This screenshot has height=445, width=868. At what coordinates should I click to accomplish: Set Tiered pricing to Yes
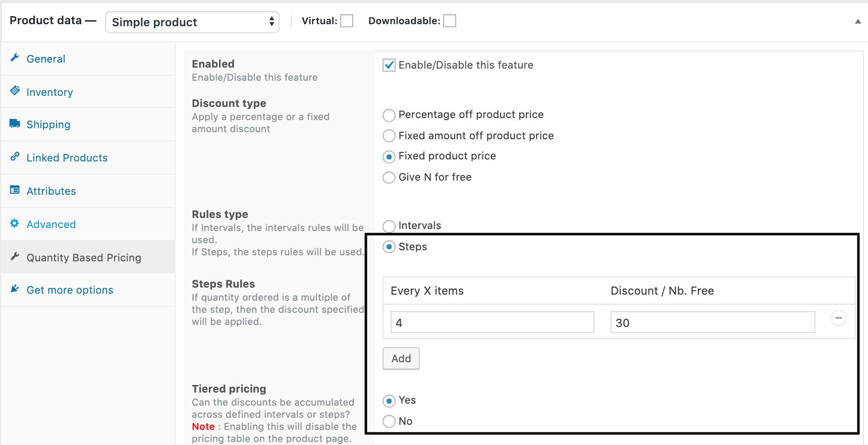[389, 401]
